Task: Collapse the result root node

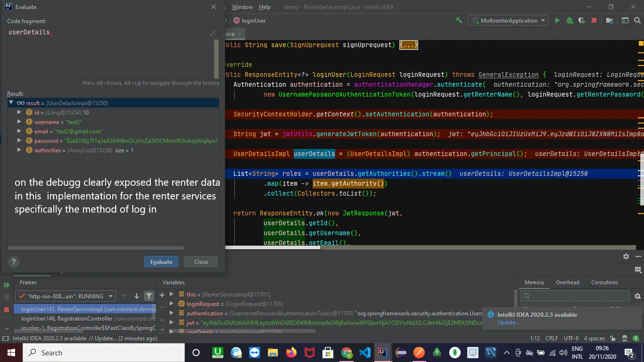Action: point(11,103)
